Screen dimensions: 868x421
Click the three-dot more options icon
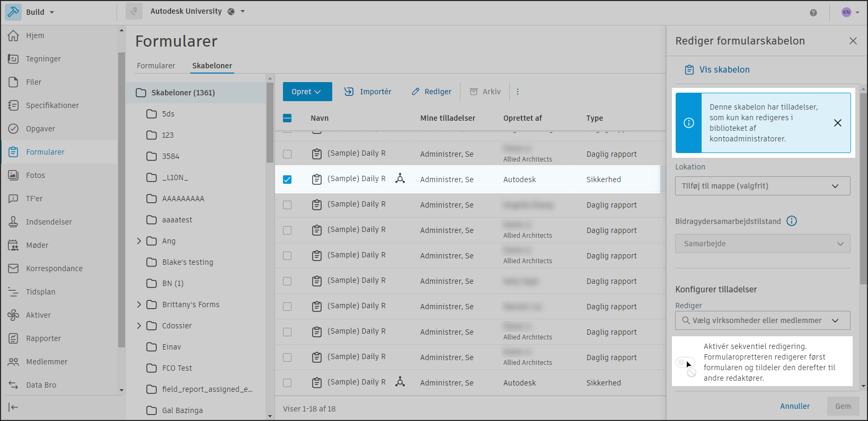point(518,92)
